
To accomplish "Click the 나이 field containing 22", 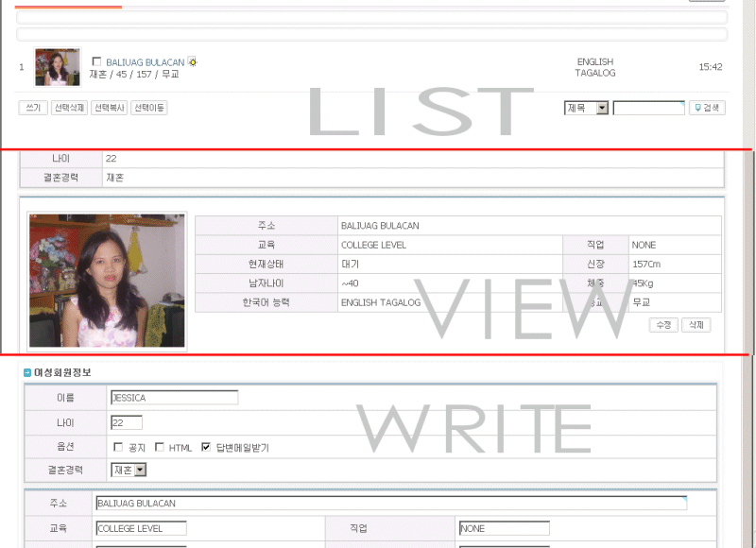I will pyautogui.click(x=127, y=422).
